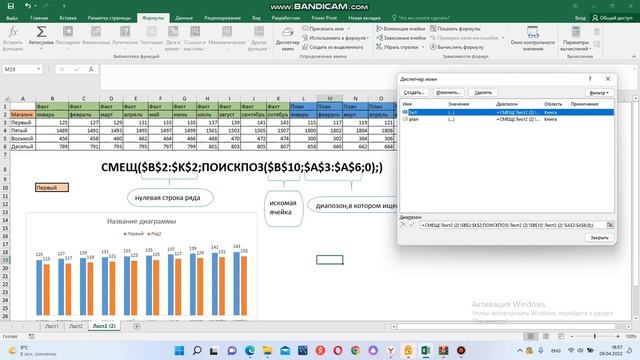Collapse the ribbon with the chevron
The height and width of the screenshot is (360, 640).
(x=634, y=57)
